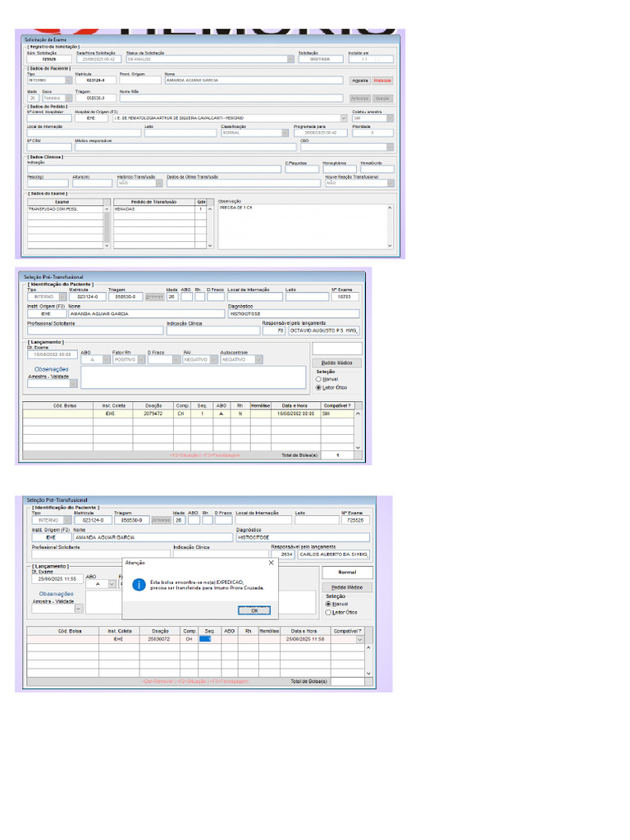Open Hospital de Origem dropdown arrow
630x840 pixels.
tap(344, 118)
